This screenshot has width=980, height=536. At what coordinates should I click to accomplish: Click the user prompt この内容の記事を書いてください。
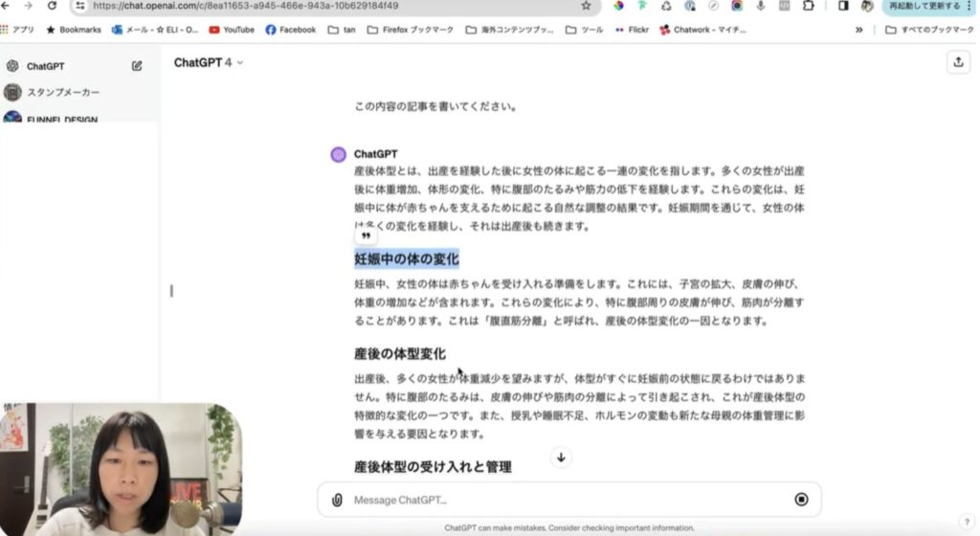435,106
